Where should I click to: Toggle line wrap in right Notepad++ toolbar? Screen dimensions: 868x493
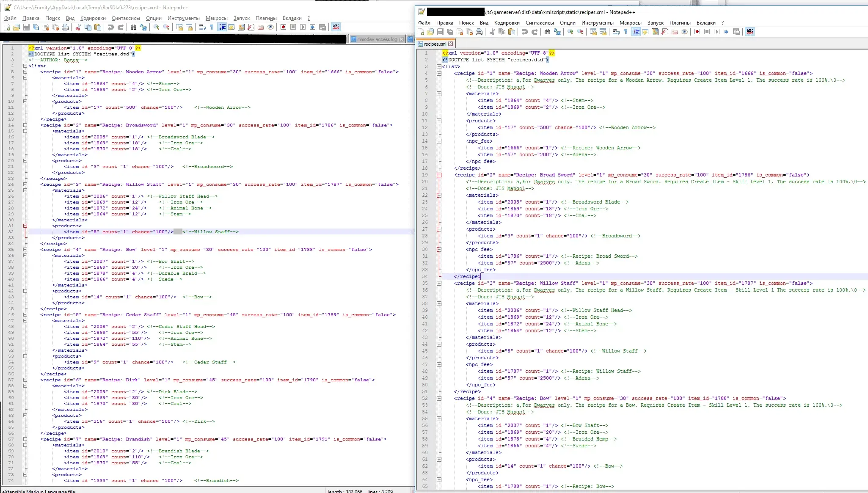click(617, 32)
